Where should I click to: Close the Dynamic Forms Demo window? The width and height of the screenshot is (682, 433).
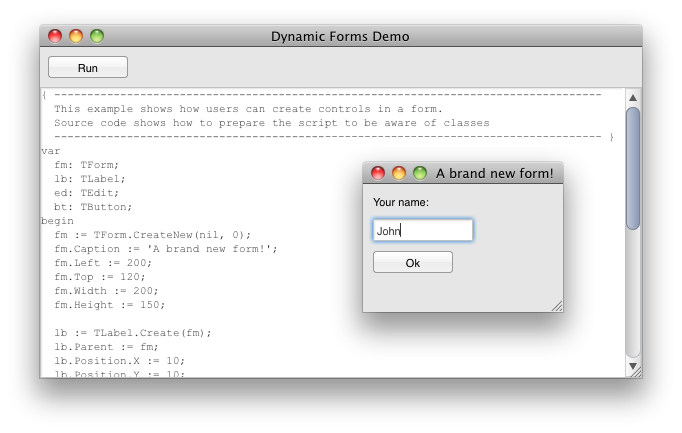(x=55, y=36)
